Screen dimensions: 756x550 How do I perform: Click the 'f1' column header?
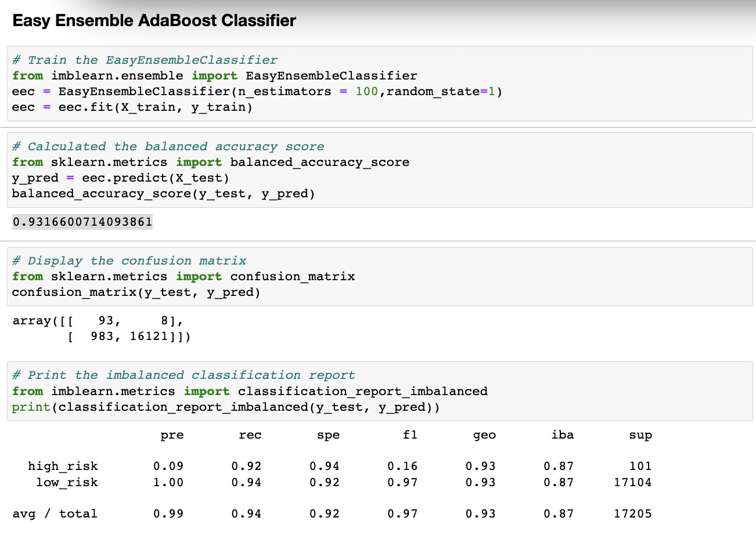(x=410, y=435)
